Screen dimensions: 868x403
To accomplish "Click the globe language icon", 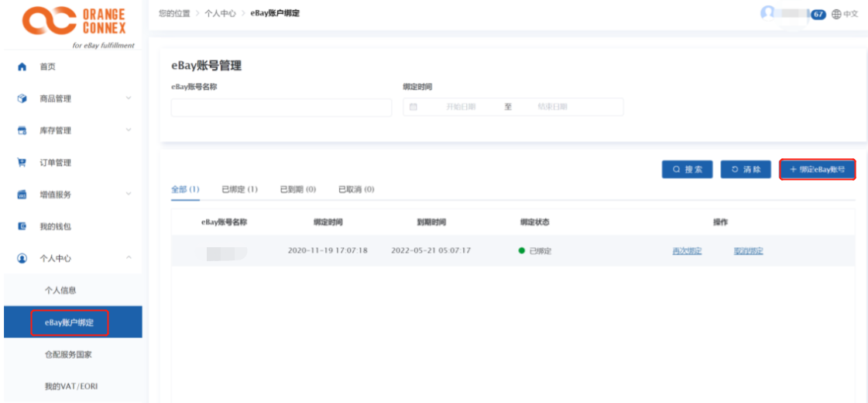I will click(836, 15).
